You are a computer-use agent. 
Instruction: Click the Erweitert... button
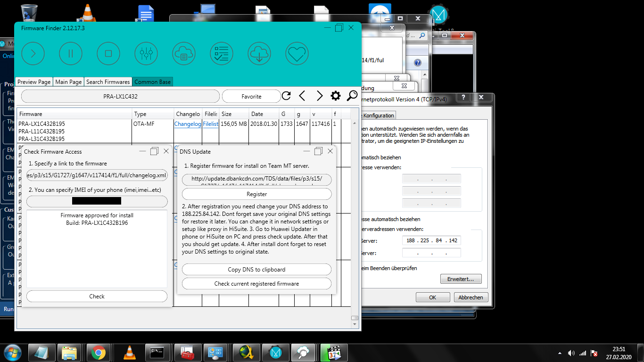(461, 279)
